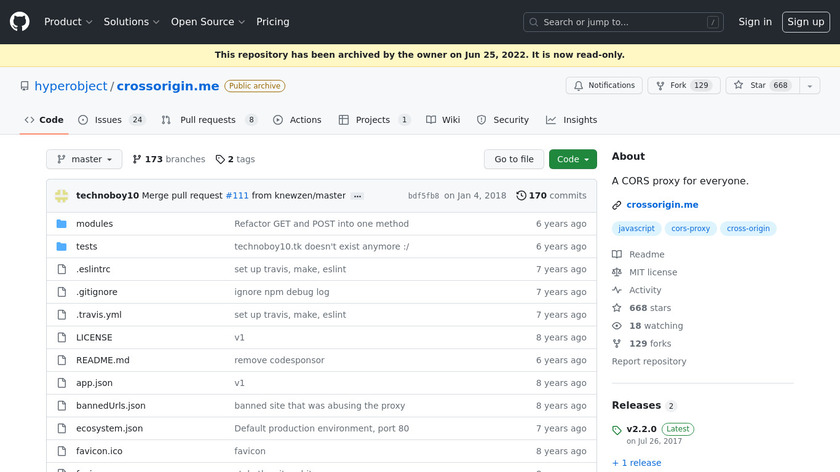Image resolution: width=840 pixels, height=472 pixels.
Task: Click the Go to file button
Action: click(514, 159)
